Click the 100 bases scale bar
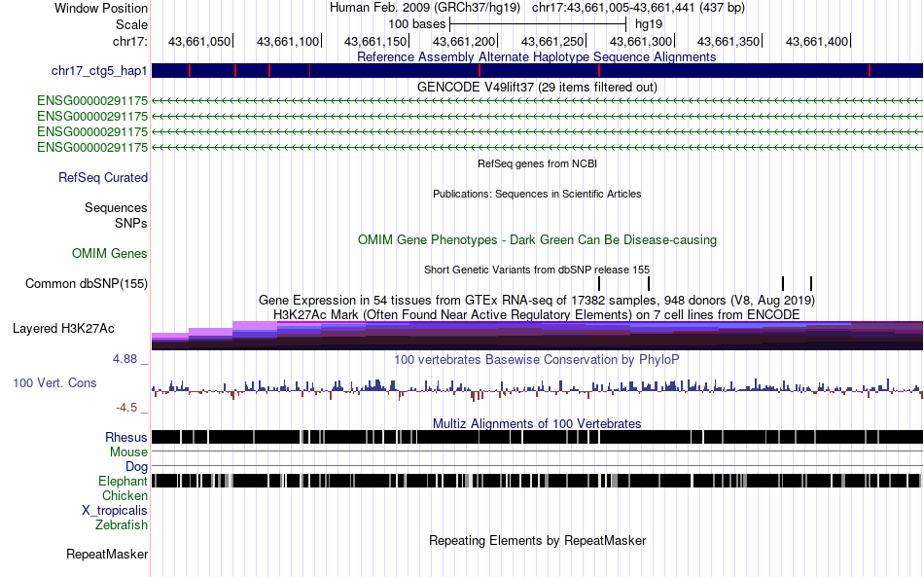The width and height of the screenshot is (924, 577). coord(538,24)
